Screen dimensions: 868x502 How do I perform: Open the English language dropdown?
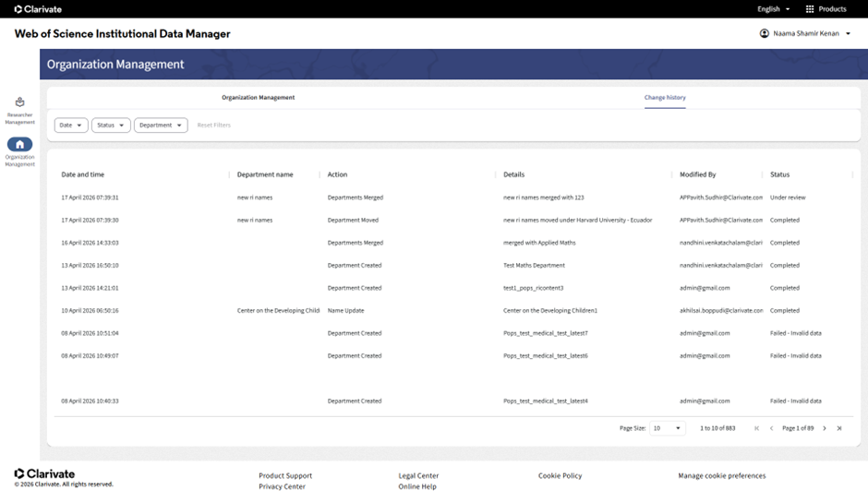pyautogui.click(x=773, y=9)
